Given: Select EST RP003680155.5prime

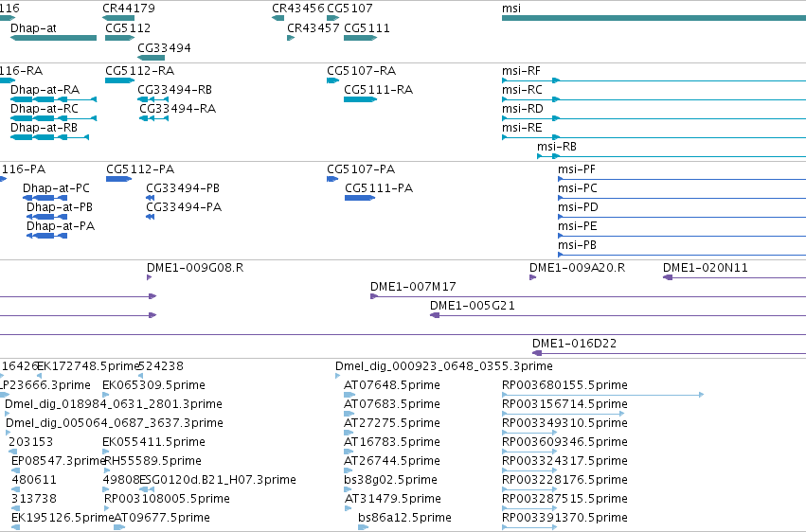Looking at the screenshot, I should click(x=603, y=395).
